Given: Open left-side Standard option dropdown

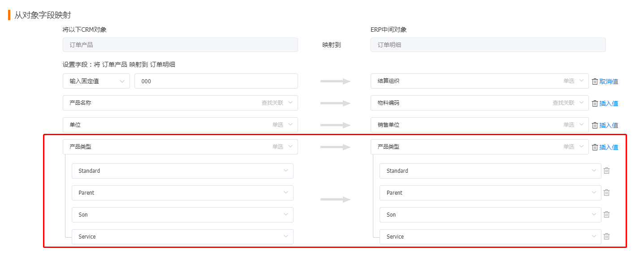Looking at the screenshot, I should pos(182,171).
